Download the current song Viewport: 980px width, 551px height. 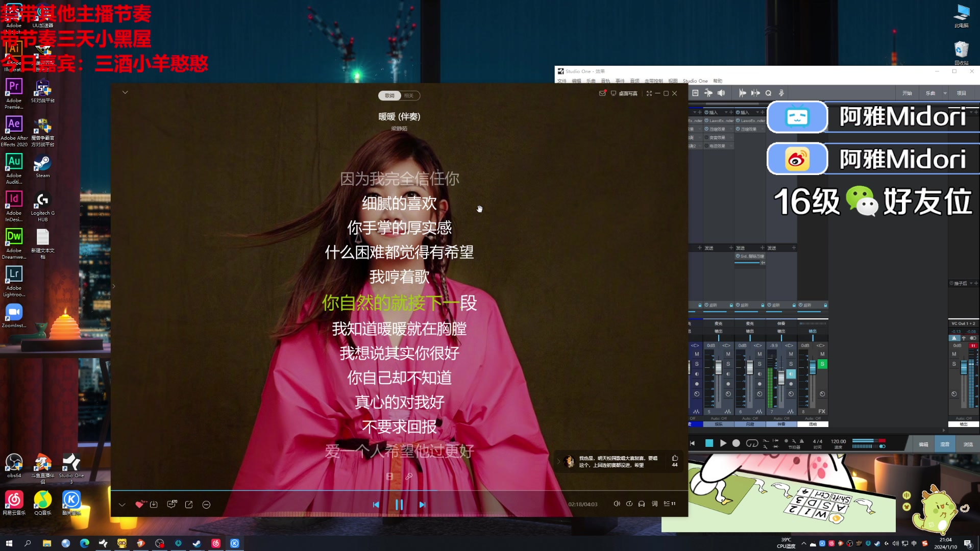tap(154, 505)
